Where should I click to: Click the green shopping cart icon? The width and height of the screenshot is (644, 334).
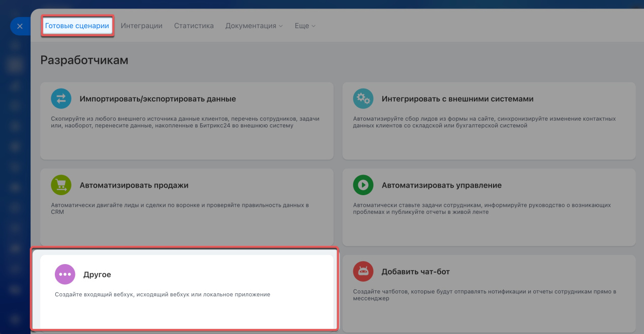61,185
